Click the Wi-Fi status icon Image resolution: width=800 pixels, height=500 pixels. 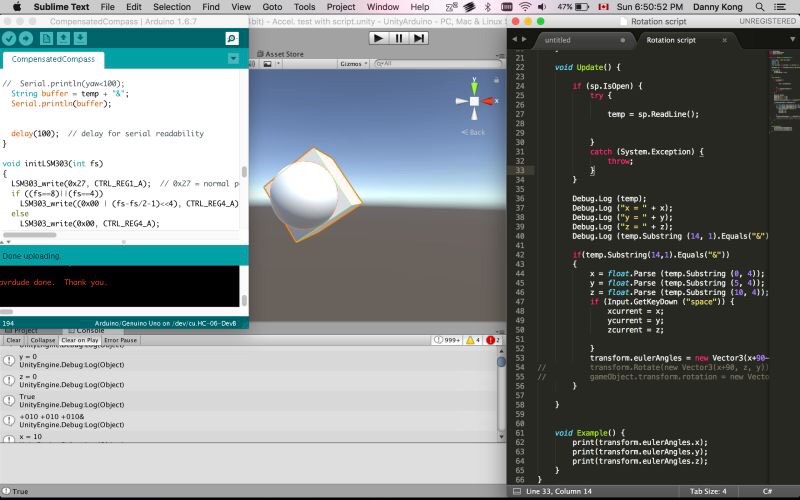click(x=525, y=7)
